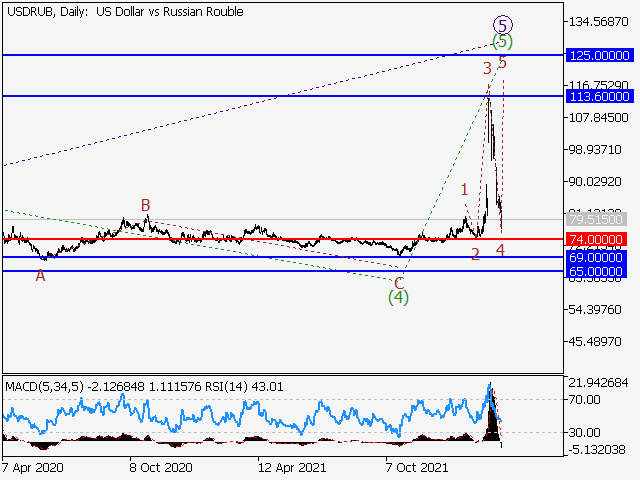The height and width of the screenshot is (480, 640).
Task: Click the 98.93710 axis value
Action: point(596,150)
